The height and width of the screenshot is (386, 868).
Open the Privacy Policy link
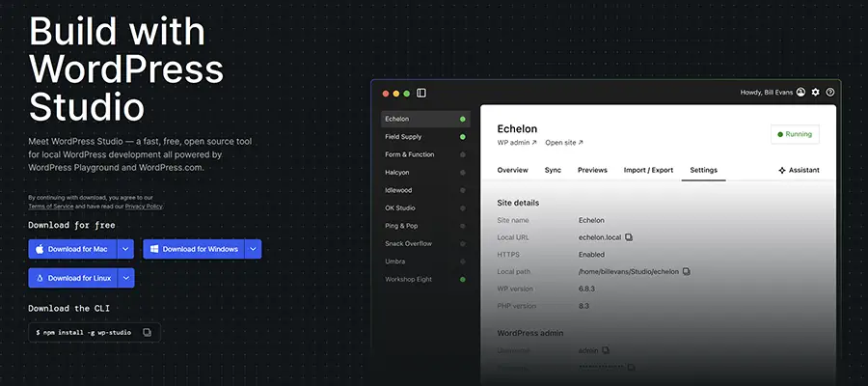pyautogui.click(x=144, y=206)
